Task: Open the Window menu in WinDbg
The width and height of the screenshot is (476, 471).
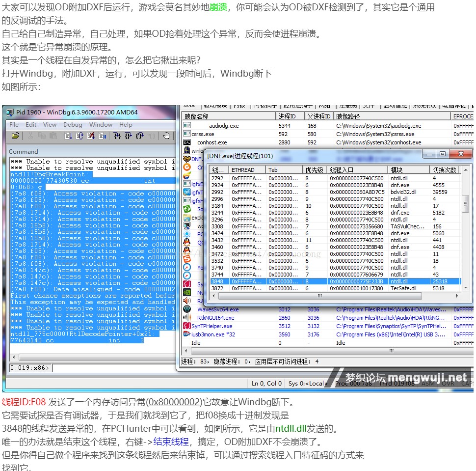Action: (x=101, y=125)
